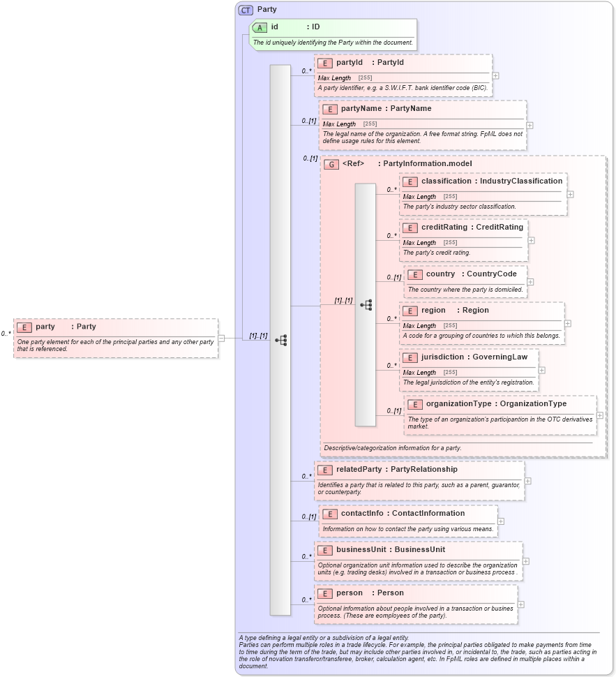Viewport: 616px width, 677px height.
Task: Collapse the root party element
Action: point(221,338)
